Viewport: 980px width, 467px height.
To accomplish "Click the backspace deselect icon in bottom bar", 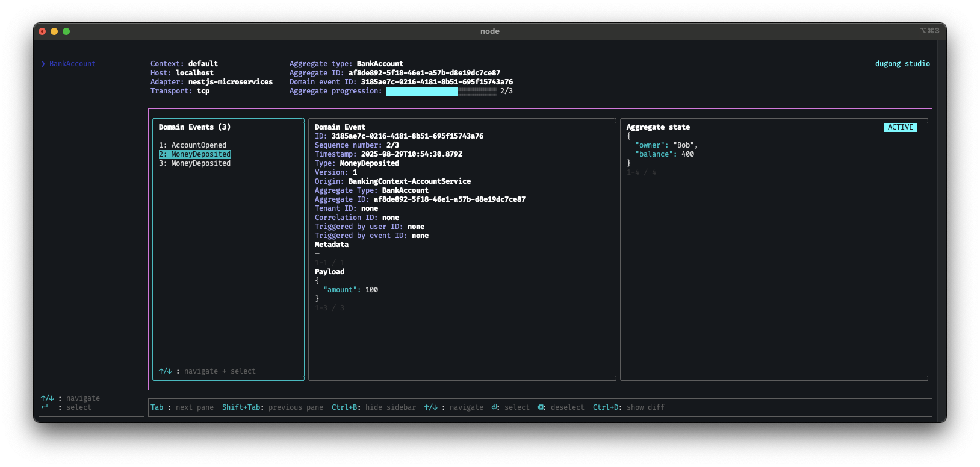I will pos(541,407).
